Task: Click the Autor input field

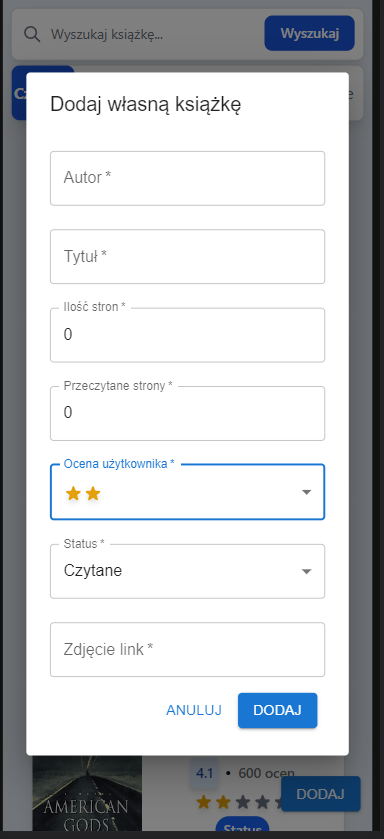Action: point(188,178)
